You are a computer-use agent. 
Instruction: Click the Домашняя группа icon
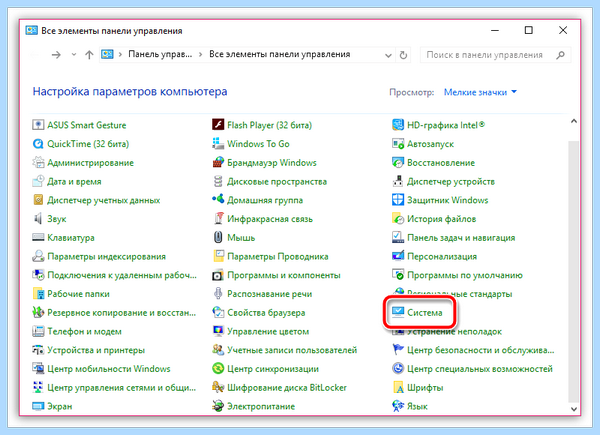[218, 200]
